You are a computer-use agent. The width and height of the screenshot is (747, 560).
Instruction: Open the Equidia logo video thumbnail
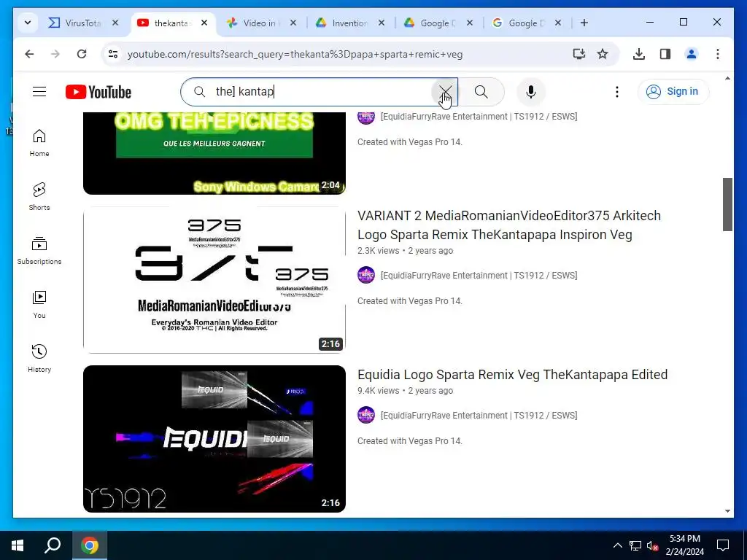click(x=214, y=439)
